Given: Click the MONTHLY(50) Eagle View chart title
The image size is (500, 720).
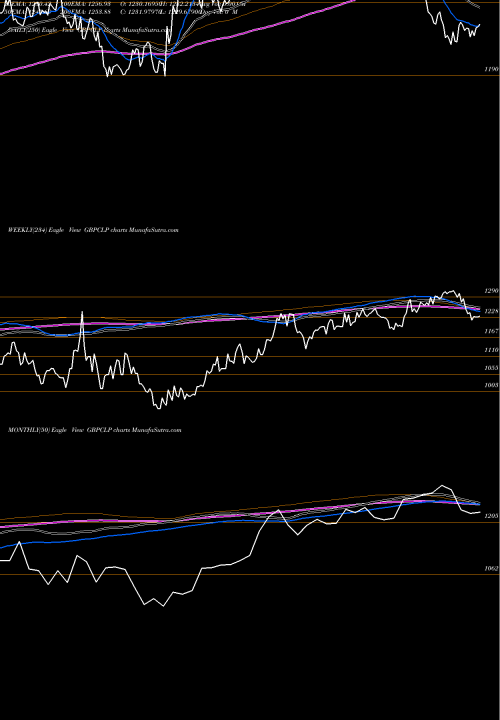Looking at the screenshot, I should pos(95,430).
